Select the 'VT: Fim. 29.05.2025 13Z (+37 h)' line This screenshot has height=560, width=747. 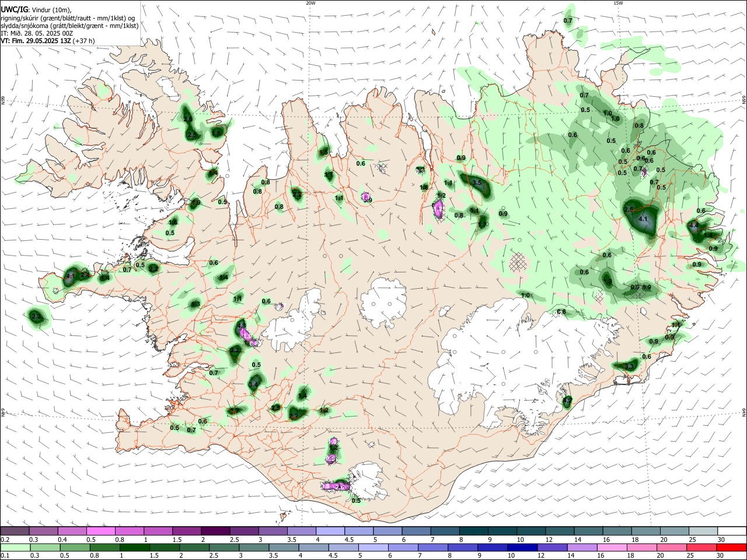point(47,41)
